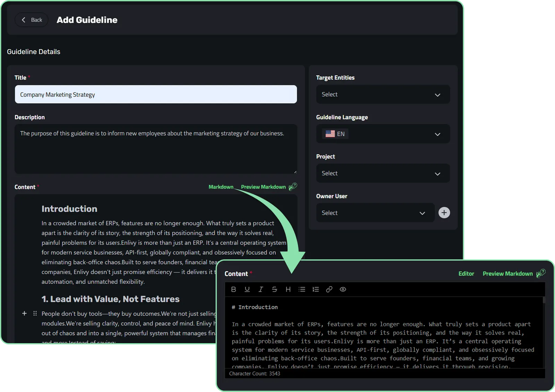The width and height of the screenshot is (555, 392).
Task: Click the Guideline Language chevron arrow
Action: coord(437,134)
